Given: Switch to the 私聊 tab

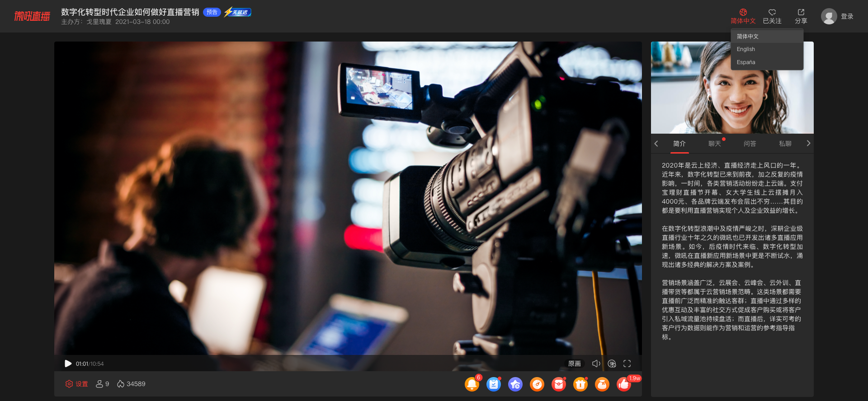Looking at the screenshot, I should 785,144.
